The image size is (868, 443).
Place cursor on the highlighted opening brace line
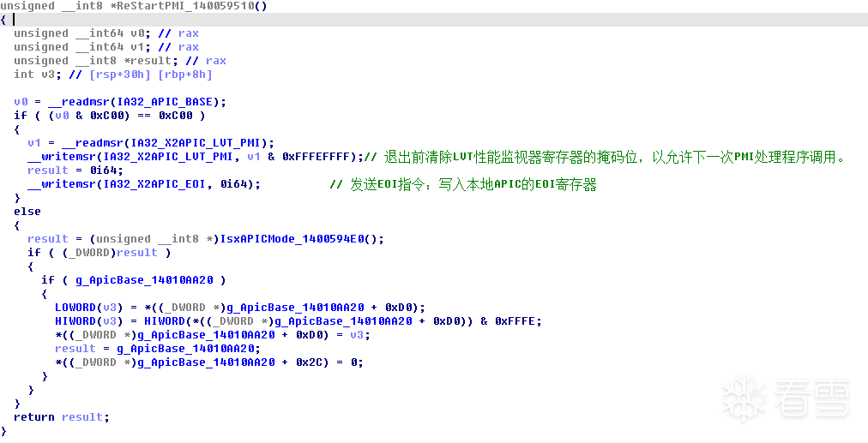click(434, 20)
